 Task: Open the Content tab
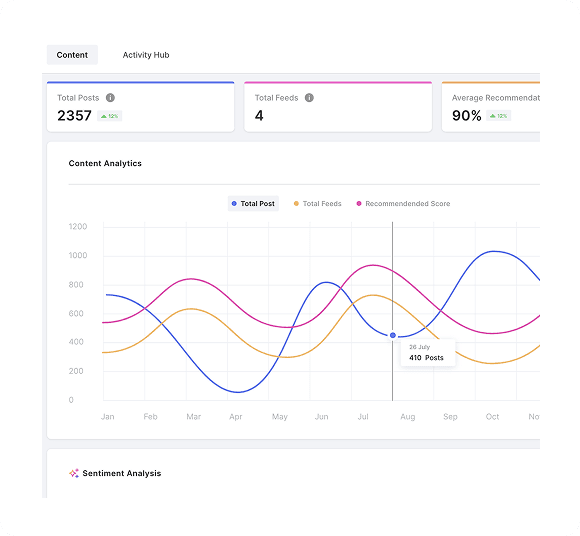(72, 55)
